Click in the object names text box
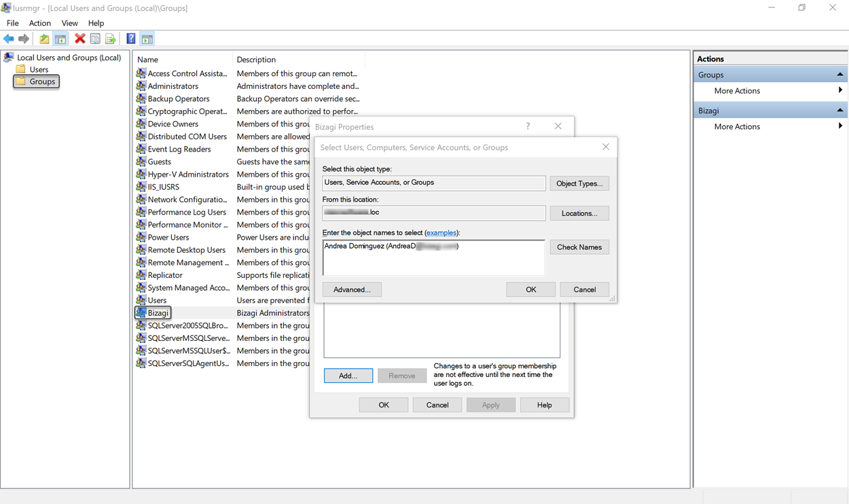Image resolution: width=849 pixels, height=504 pixels. pos(434,257)
